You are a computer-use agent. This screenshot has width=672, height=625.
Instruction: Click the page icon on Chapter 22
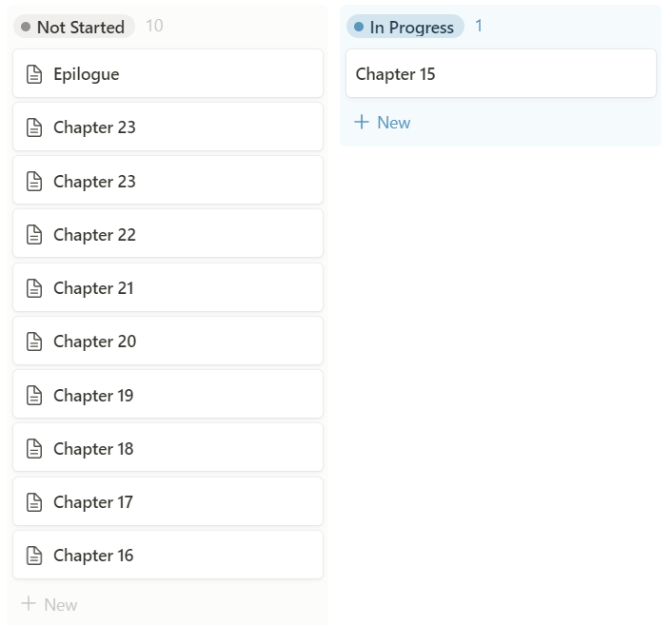coord(34,235)
